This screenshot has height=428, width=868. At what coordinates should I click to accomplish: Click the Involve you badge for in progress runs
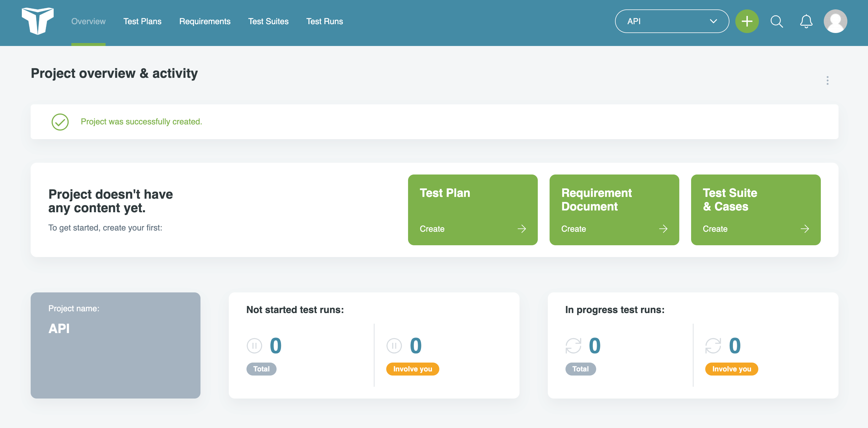[x=731, y=369]
